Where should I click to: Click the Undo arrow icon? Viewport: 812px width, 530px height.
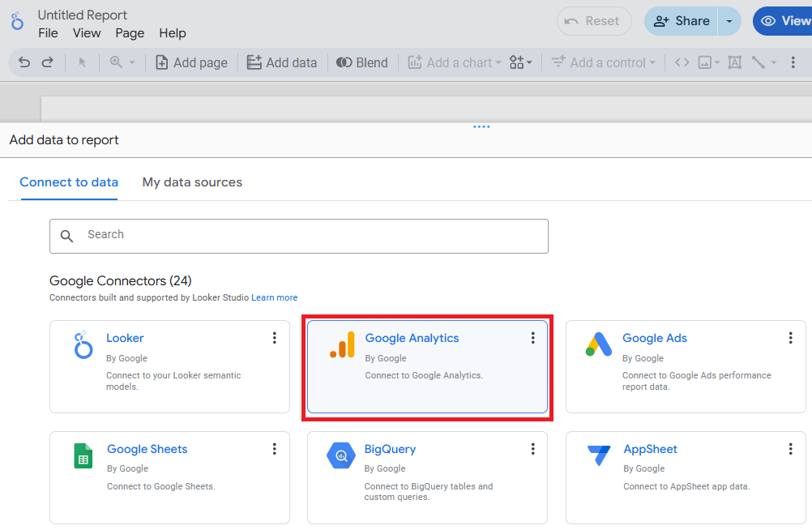point(24,62)
